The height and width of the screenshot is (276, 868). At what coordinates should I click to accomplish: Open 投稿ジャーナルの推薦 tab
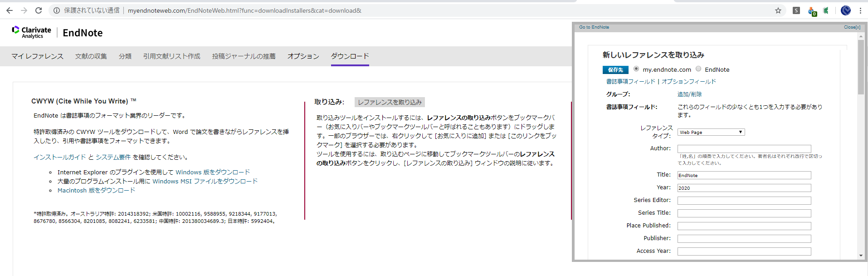[244, 56]
